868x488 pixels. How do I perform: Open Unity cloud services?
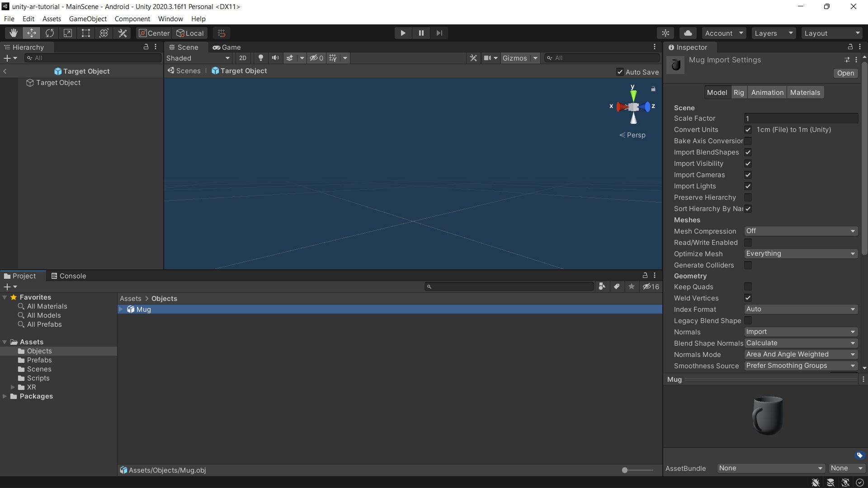688,33
